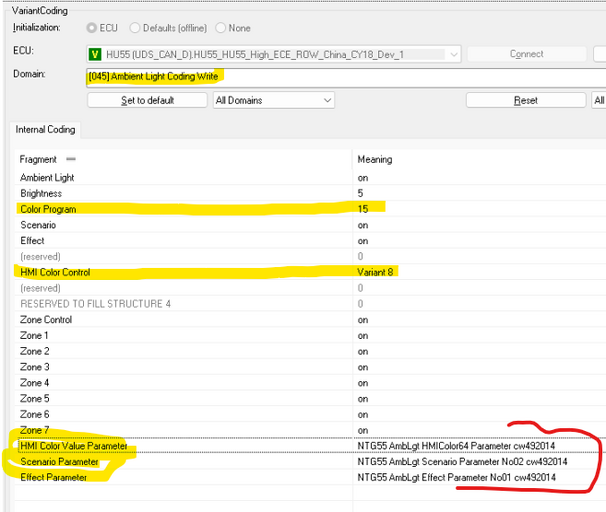Click the Brightness value 5
606x512 pixels.
coord(361,193)
